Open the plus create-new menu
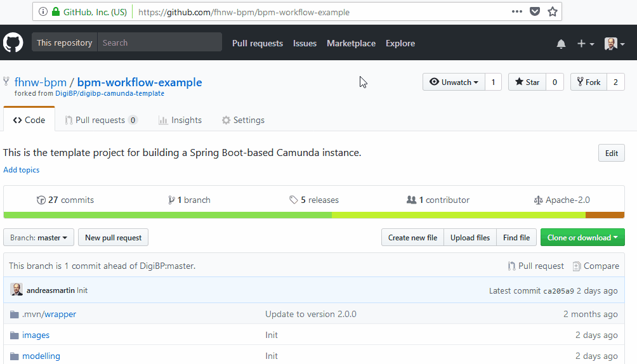Image resolution: width=637 pixels, height=364 pixels. coord(586,44)
